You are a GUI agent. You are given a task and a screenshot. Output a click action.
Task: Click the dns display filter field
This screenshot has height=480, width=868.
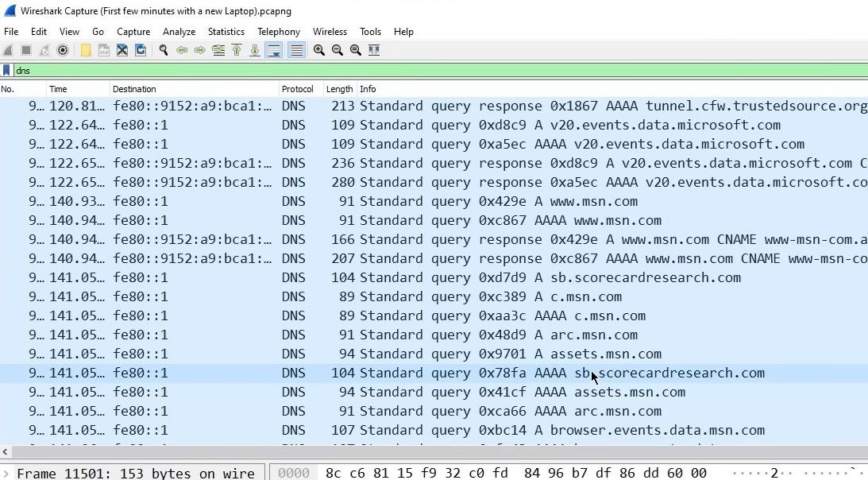441,71
